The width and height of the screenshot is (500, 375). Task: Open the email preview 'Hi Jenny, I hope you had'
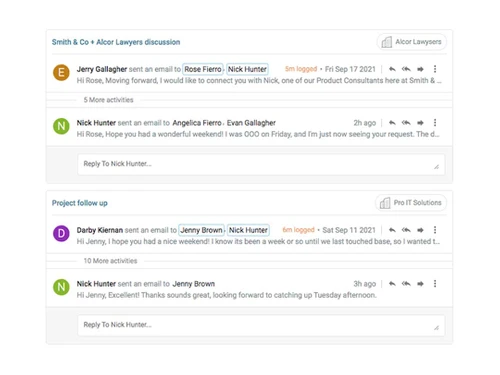(258, 241)
